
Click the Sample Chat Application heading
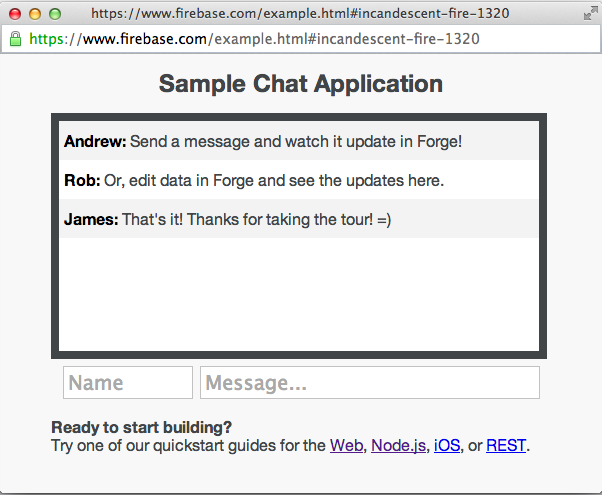(300, 84)
